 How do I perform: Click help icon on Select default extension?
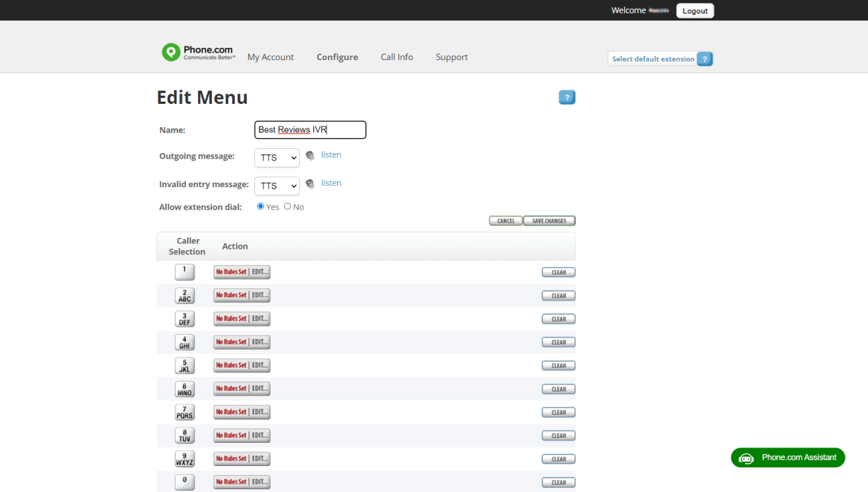click(x=705, y=59)
